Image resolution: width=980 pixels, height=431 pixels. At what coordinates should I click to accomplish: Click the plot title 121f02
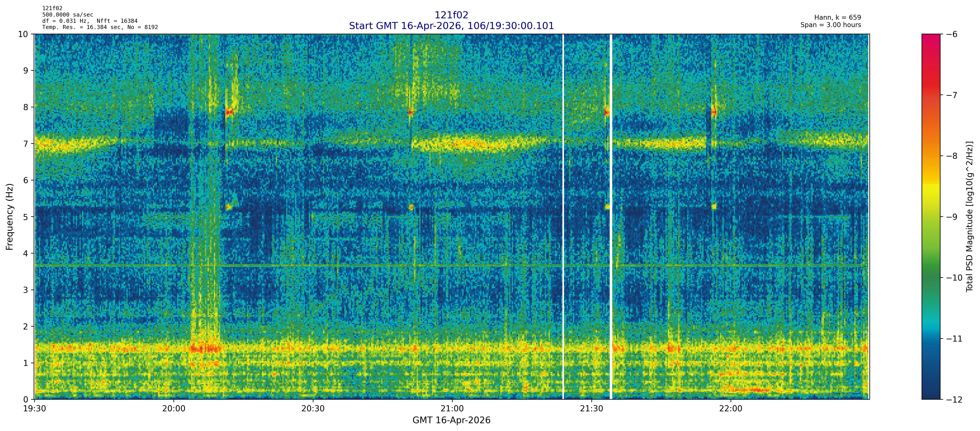(x=451, y=15)
